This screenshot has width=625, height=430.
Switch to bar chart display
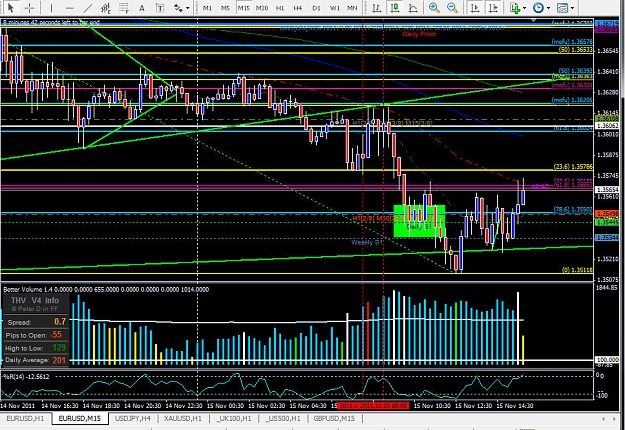(x=376, y=8)
